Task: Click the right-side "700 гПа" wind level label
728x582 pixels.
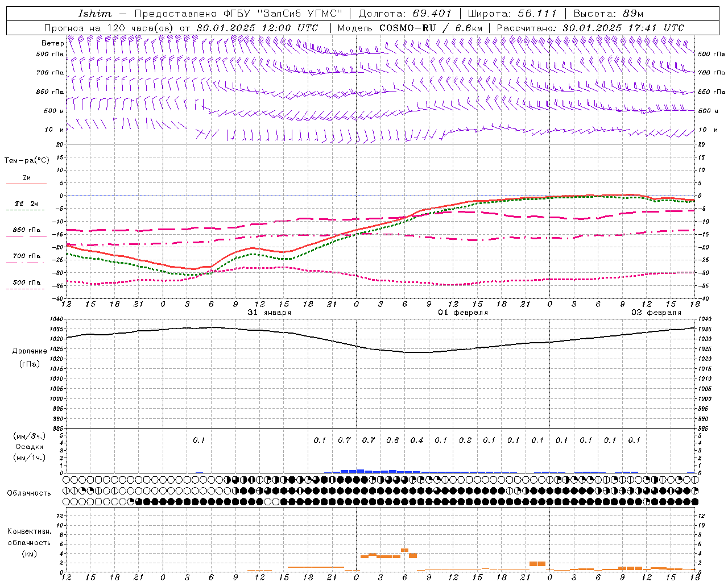Action: coord(712,73)
